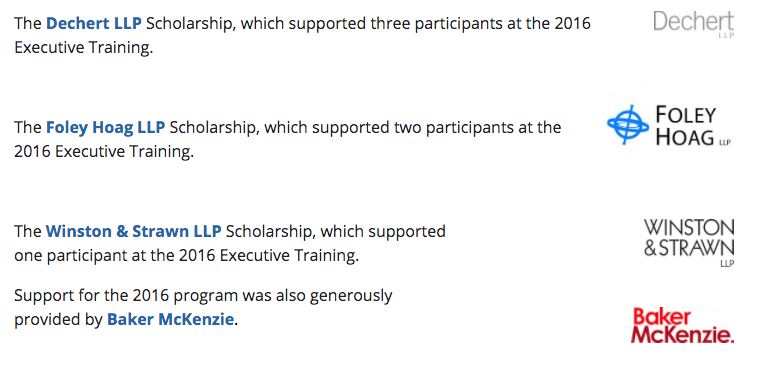This screenshot has height=383, width=765.
Task: Click the small LLP text below the Winston & Strawn logo
Action: click(727, 263)
